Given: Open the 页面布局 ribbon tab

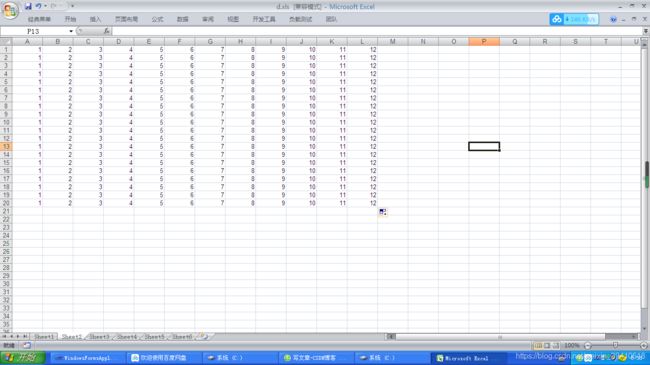Looking at the screenshot, I should point(126,19).
